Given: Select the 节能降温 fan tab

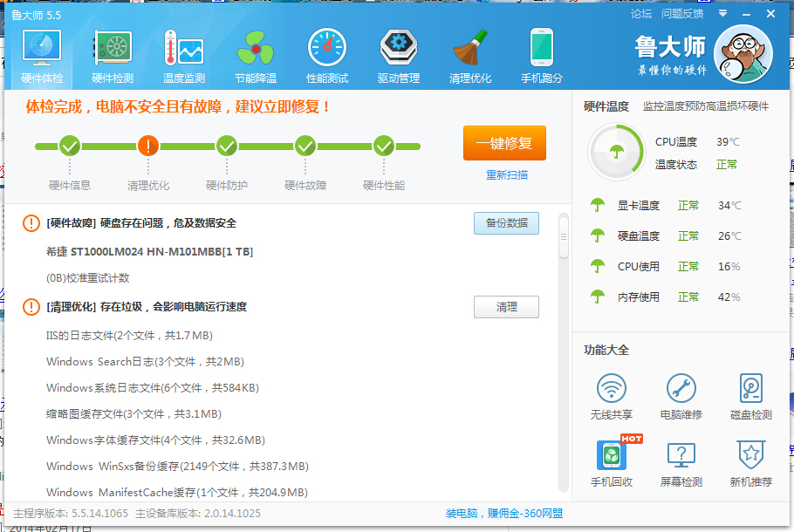Looking at the screenshot, I should (256, 57).
